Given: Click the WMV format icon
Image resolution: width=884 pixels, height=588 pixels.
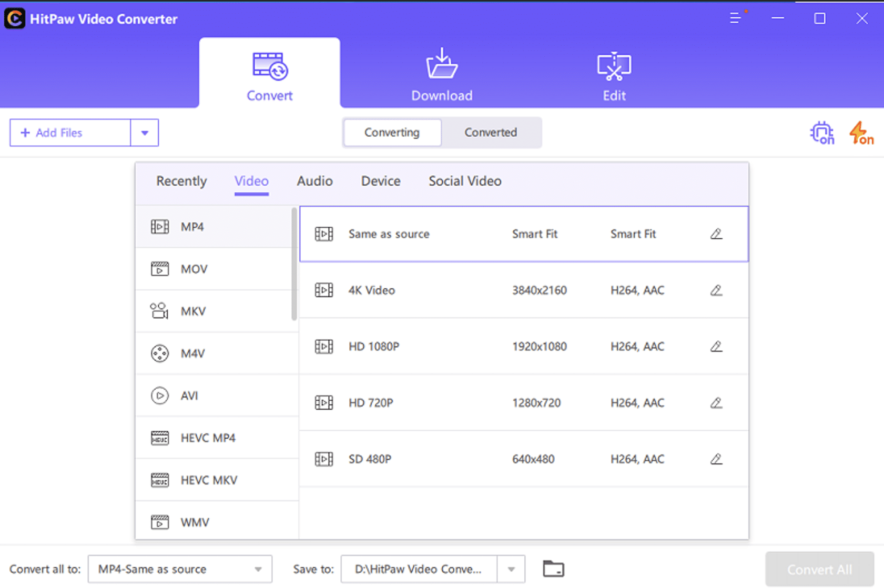Looking at the screenshot, I should click(160, 522).
